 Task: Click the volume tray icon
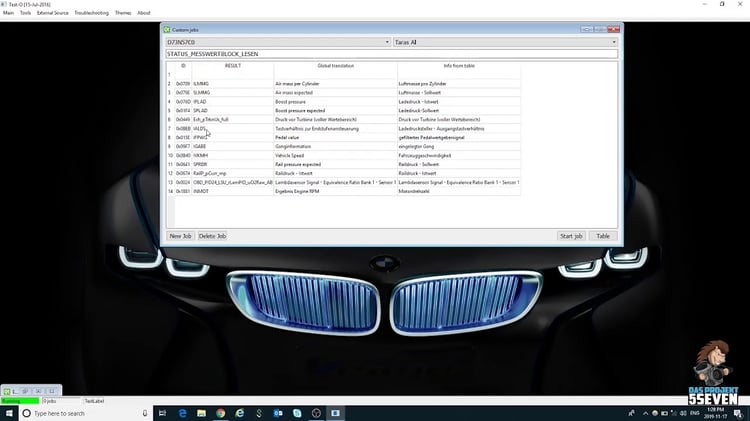[683, 413]
